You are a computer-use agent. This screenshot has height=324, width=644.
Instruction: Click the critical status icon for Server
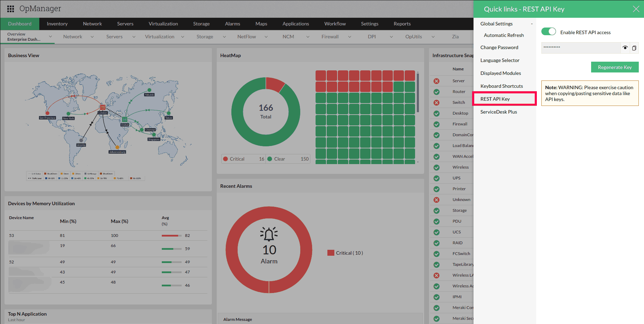pos(436,81)
